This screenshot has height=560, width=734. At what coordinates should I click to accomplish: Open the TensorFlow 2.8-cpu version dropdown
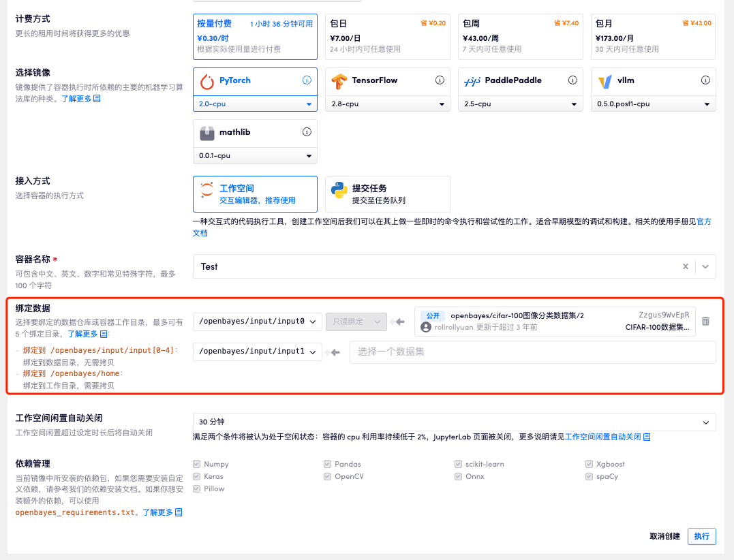click(387, 104)
